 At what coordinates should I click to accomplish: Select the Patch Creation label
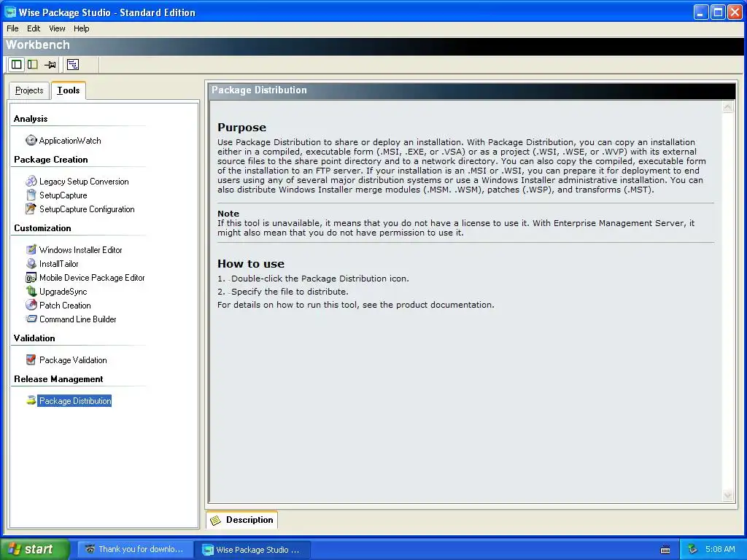[x=65, y=306]
